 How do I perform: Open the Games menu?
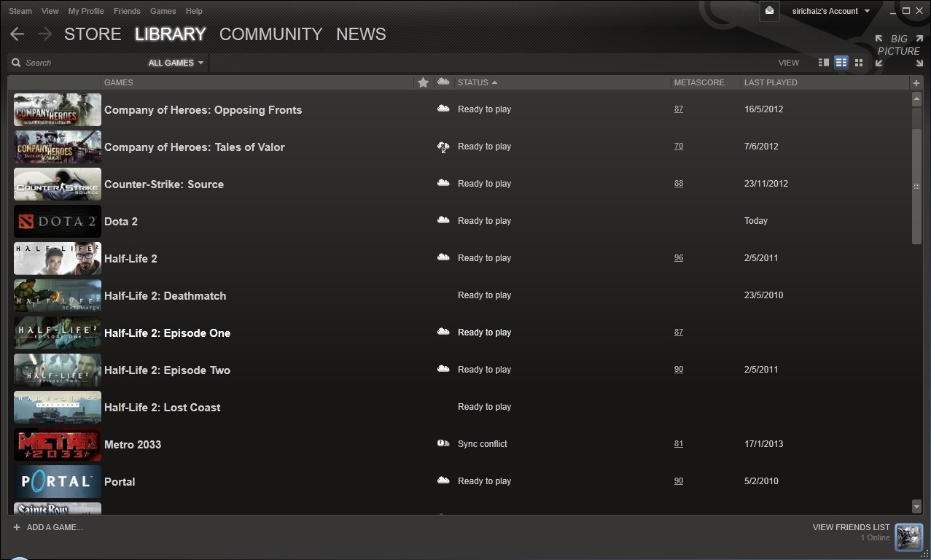163,11
